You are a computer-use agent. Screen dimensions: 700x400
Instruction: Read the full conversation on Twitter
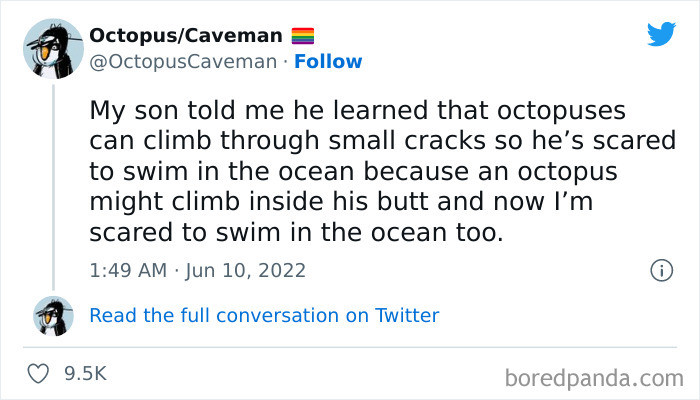coord(264,316)
